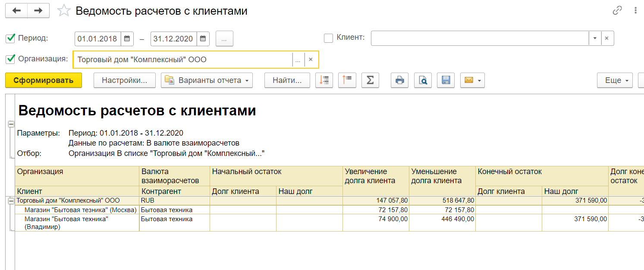Click the forward navigation arrow

pos(38,11)
